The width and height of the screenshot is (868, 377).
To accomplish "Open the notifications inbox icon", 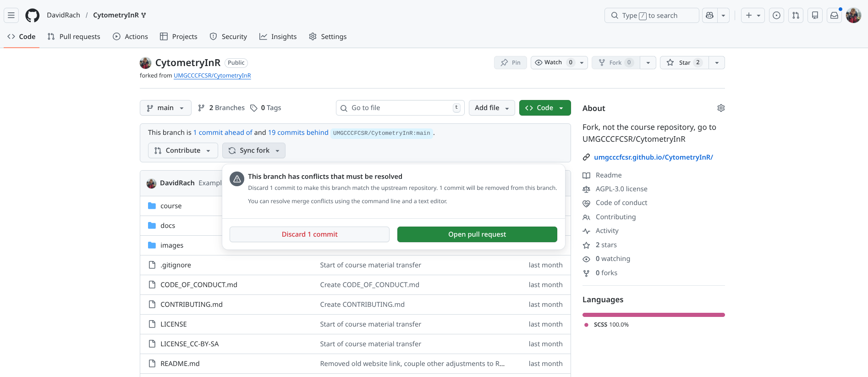I will [834, 16].
